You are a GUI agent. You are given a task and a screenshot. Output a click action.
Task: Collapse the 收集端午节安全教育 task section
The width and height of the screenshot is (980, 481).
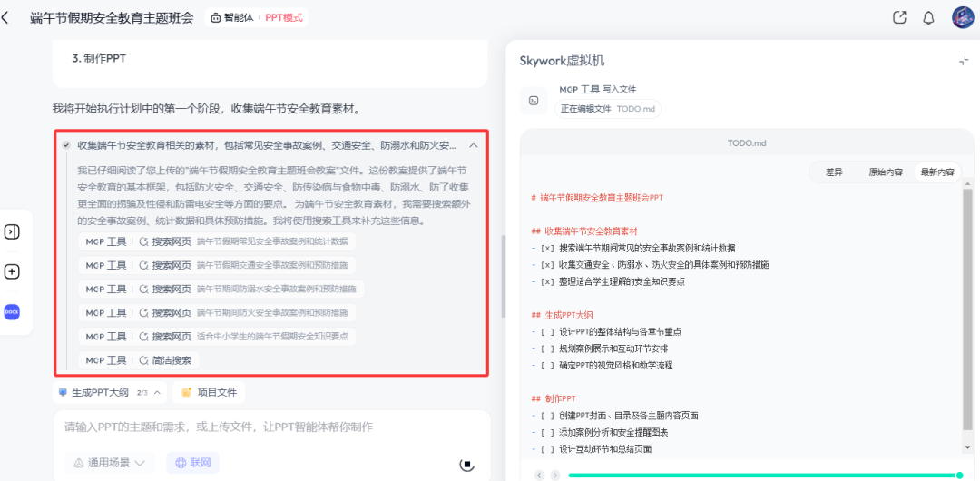(474, 146)
